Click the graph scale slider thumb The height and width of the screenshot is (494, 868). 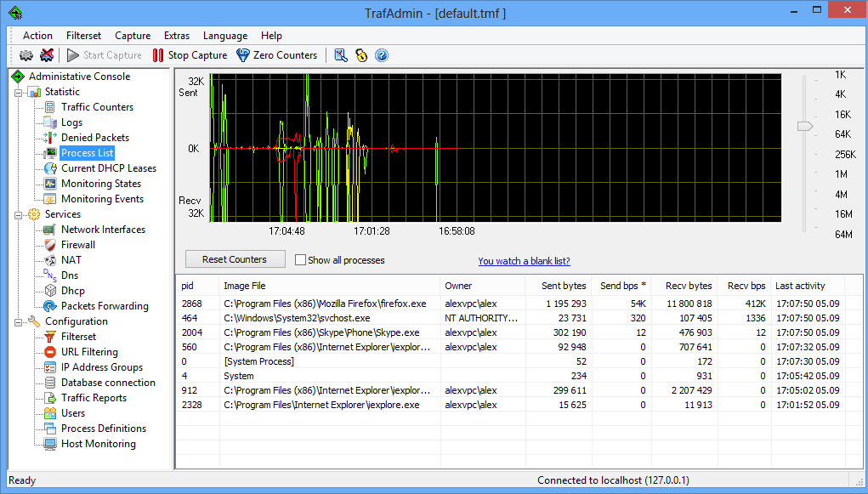pyautogui.click(x=805, y=127)
